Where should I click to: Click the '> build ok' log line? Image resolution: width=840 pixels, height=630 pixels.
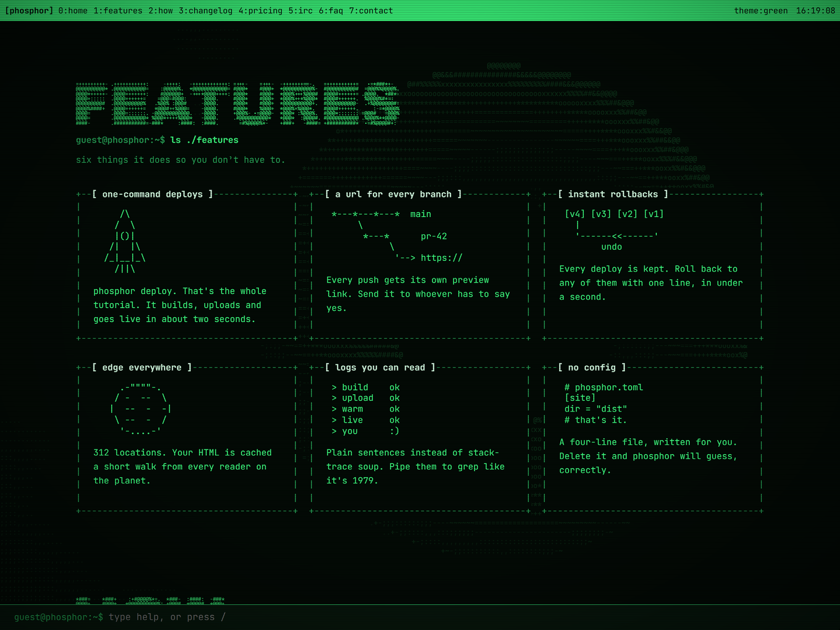pos(365,387)
